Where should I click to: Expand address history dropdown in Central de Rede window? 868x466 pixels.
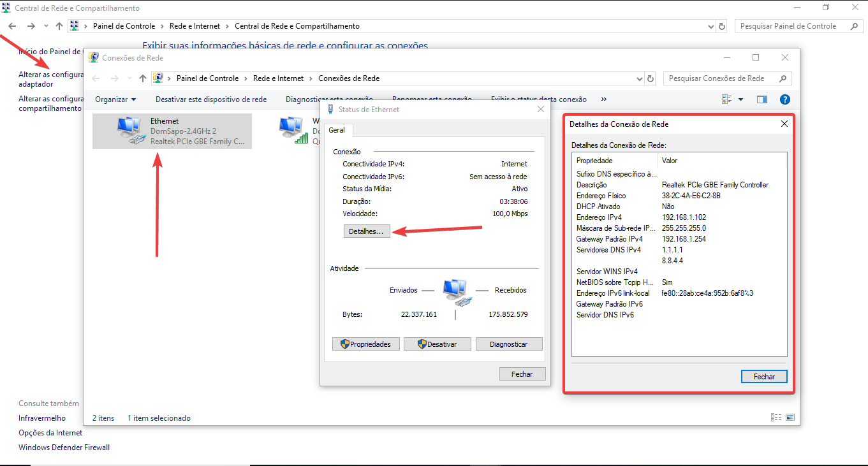[x=712, y=26]
